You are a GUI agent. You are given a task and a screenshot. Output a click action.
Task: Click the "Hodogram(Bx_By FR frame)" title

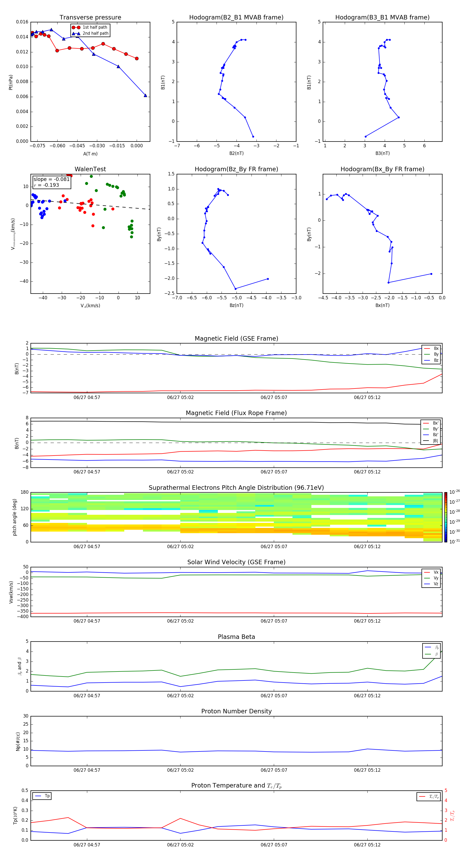(x=382, y=169)
